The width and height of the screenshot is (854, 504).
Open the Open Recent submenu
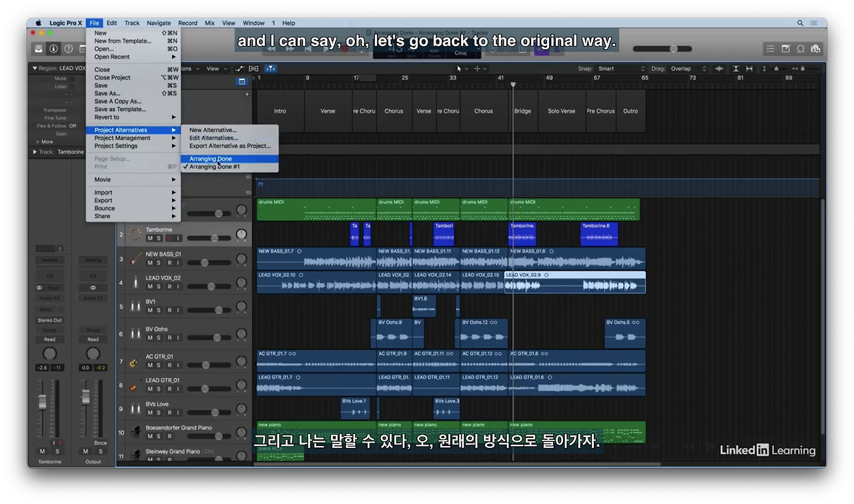133,57
